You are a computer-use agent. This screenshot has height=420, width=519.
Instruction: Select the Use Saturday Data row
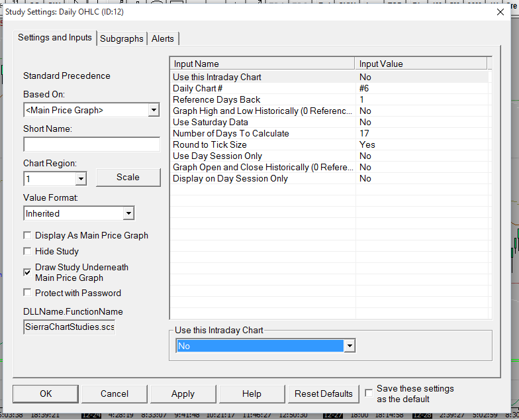coord(330,122)
